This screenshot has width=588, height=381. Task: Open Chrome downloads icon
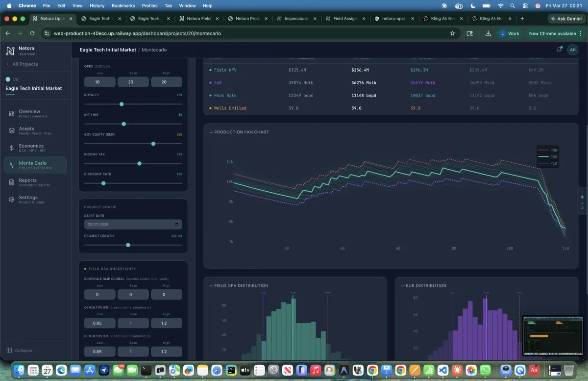[x=488, y=33]
